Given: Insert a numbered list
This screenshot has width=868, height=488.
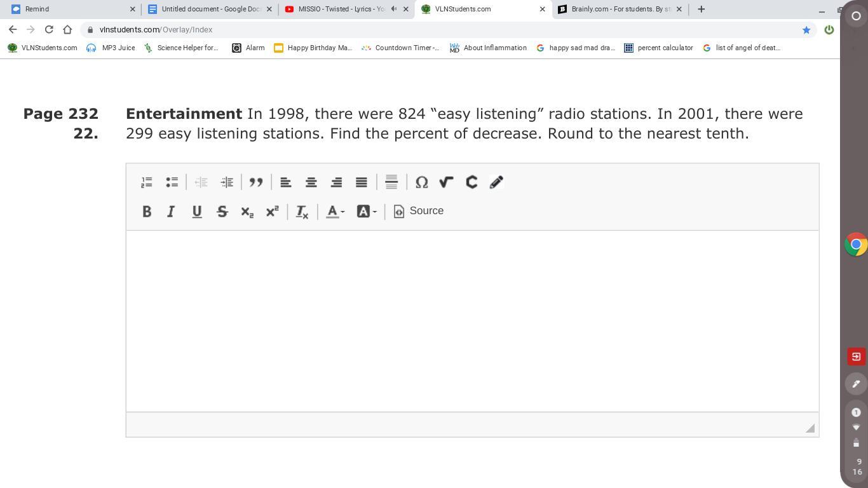Looking at the screenshot, I should click(x=147, y=182).
